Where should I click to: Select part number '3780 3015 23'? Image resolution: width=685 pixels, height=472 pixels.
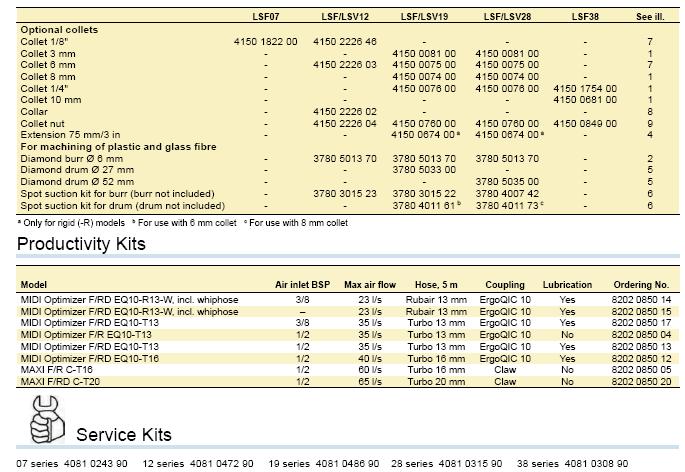click(345, 194)
